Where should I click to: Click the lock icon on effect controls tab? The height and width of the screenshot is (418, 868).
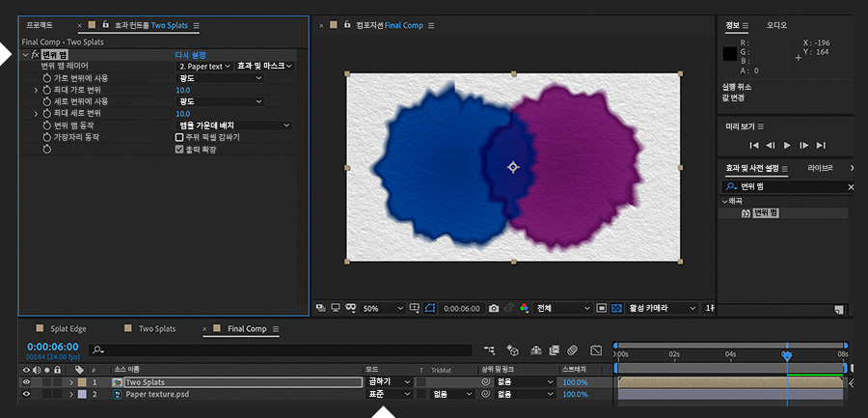[106, 25]
